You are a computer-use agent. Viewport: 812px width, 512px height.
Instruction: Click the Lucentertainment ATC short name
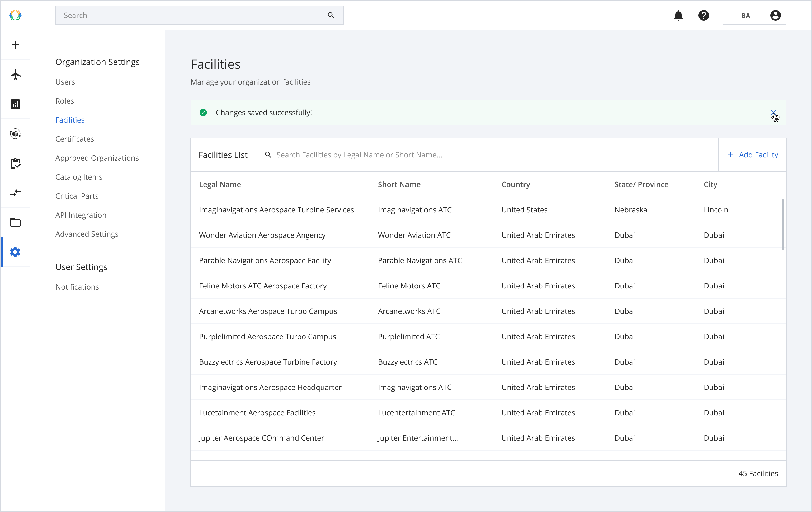tap(417, 412)
